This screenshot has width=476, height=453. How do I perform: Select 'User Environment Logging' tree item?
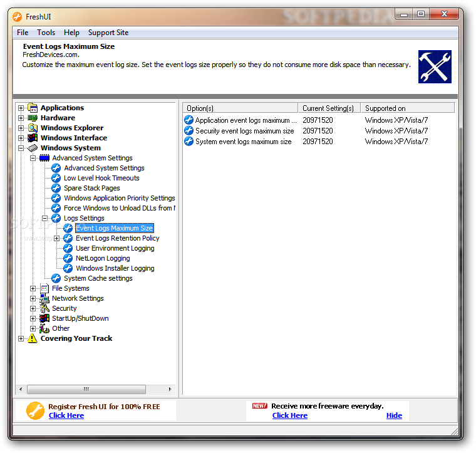coord(115,248)
